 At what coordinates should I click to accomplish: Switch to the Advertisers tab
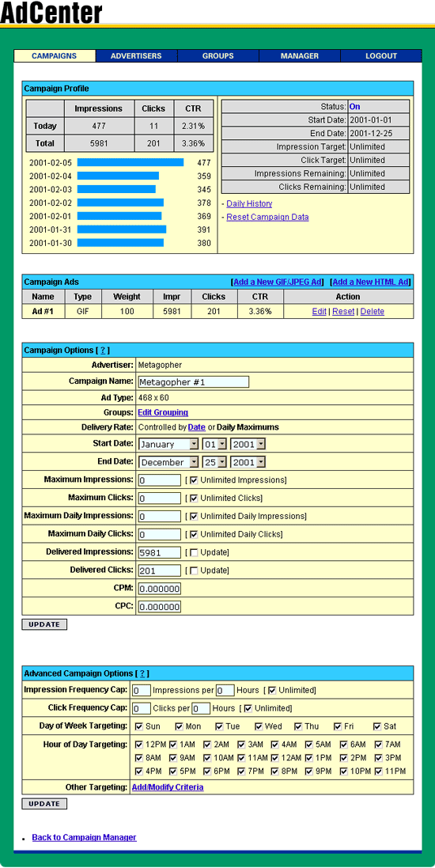136,56
